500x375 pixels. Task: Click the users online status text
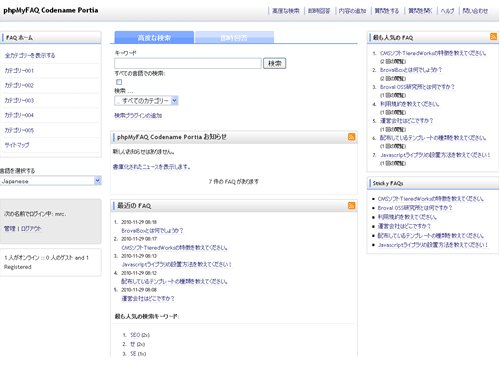[46, 262]
